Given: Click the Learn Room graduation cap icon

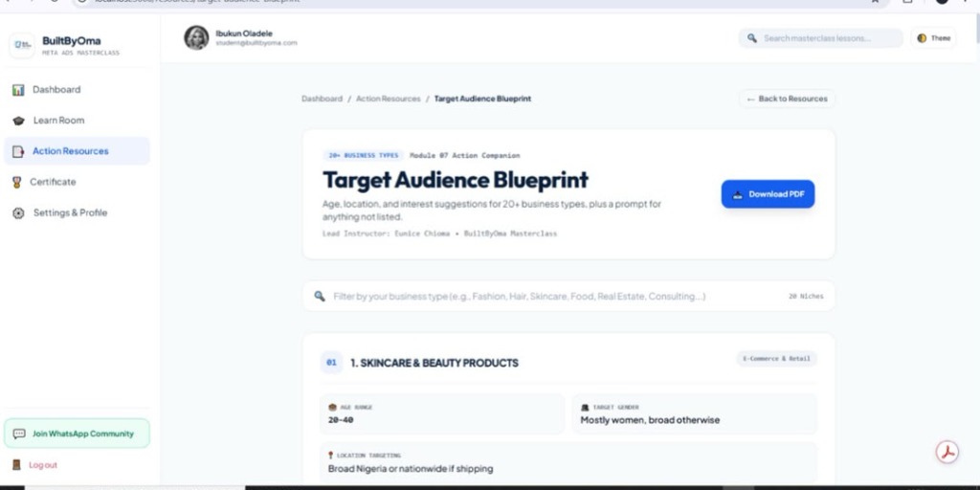Looking at the screenshot, I should click(x=19, y=121).
